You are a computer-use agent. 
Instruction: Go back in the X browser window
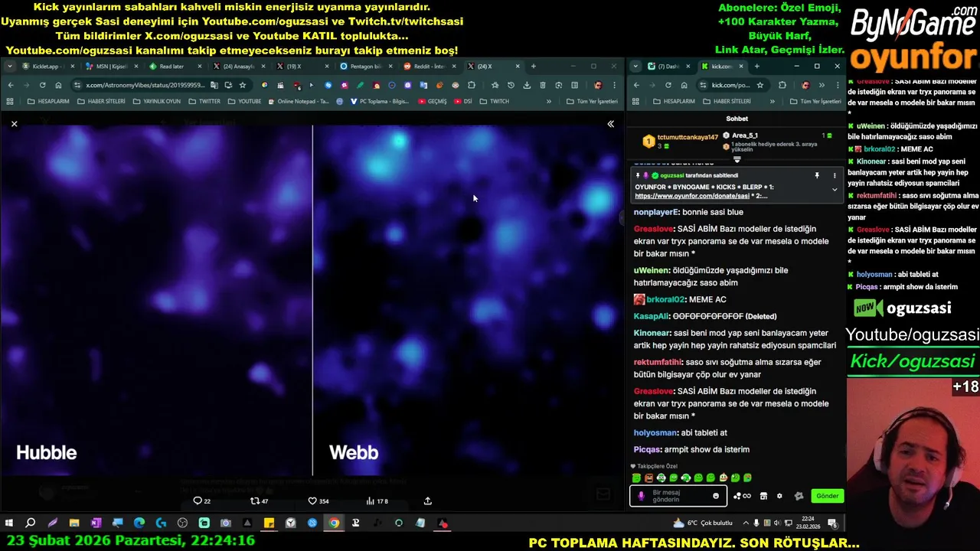11,85
